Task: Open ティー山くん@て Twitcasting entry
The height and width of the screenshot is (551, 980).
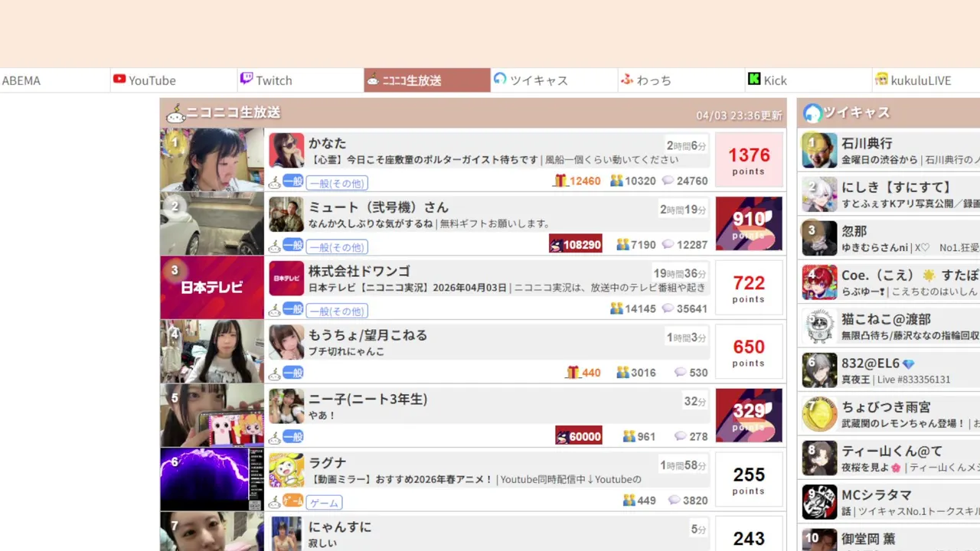Action: pyautogui.click(x=890, y=458)
